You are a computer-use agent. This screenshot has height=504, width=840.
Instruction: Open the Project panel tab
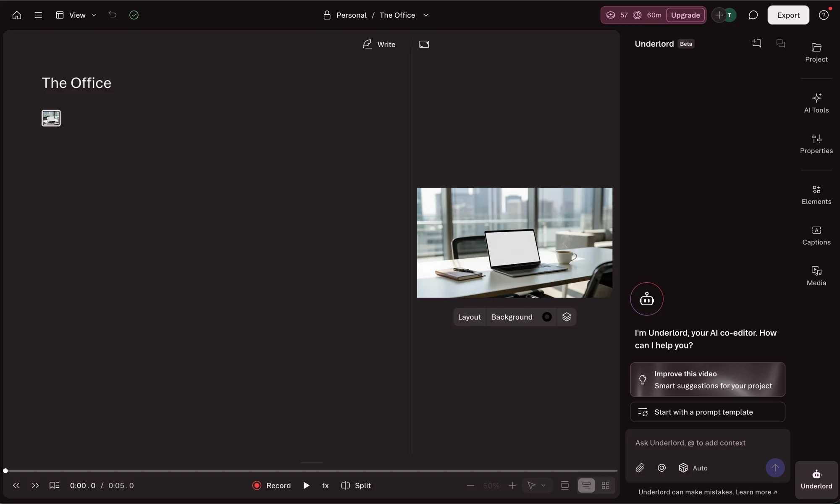point(816,52)
